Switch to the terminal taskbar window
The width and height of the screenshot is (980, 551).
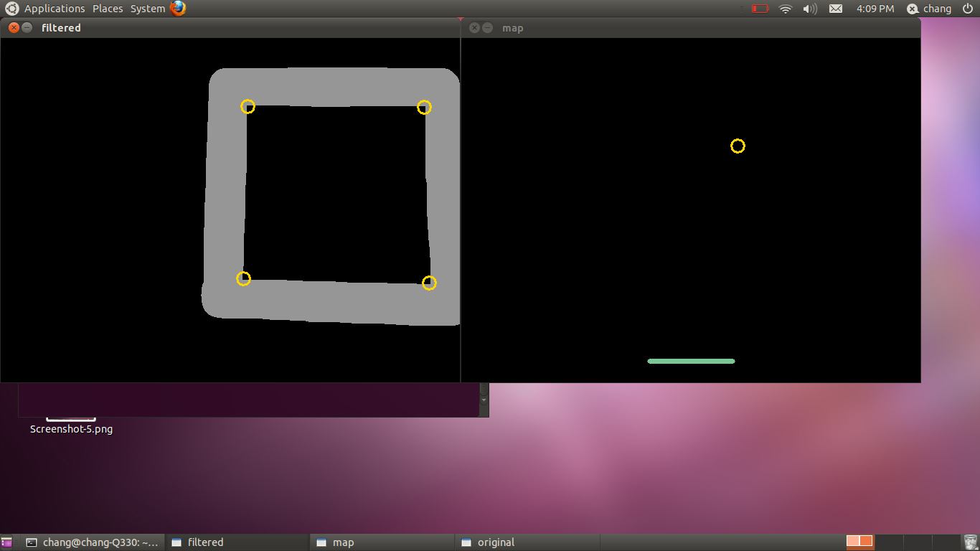pos(92,542)
